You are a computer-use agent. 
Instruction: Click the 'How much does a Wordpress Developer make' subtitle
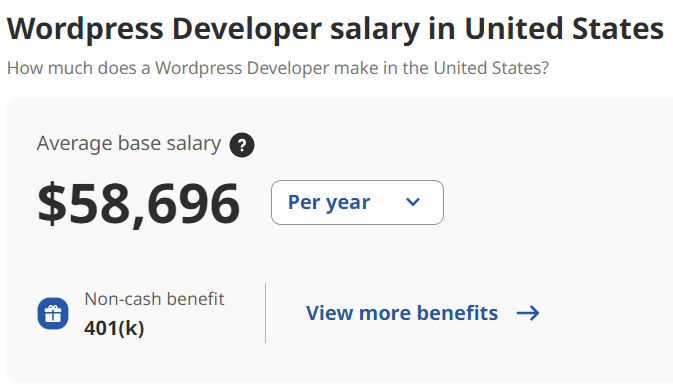(x=278, y=68)
